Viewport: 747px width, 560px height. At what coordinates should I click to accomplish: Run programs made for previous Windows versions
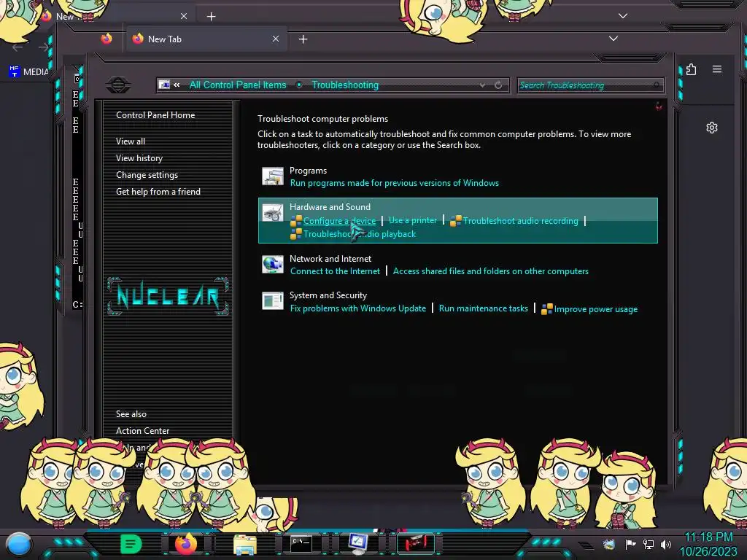pos(395,183)
